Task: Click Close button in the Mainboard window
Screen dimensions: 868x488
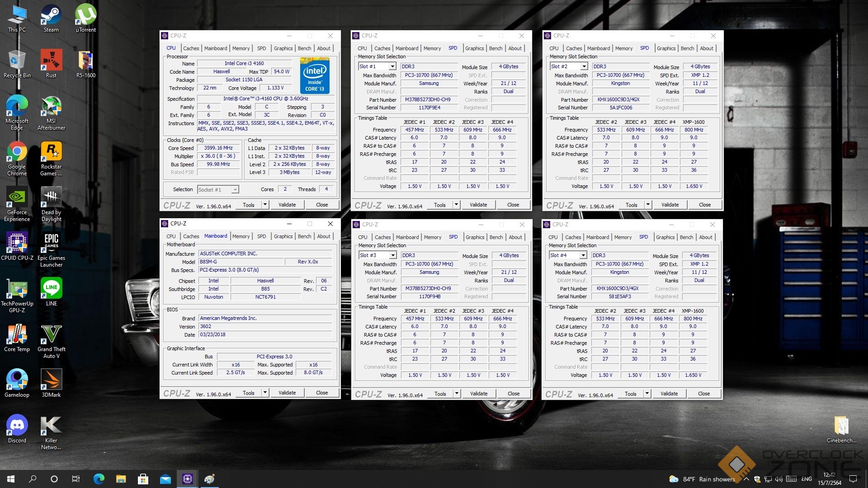Action: click(322, 393)
